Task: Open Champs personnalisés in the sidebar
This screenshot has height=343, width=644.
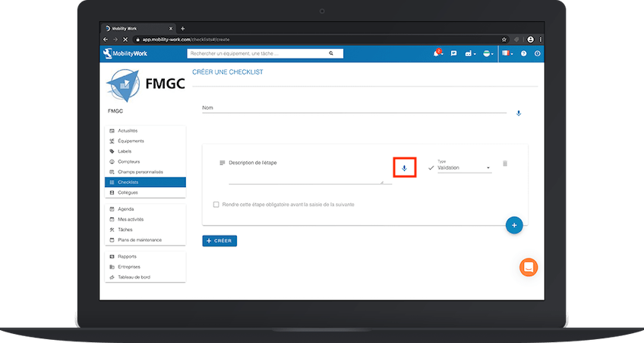Action: pyautogui.click(x=145, y=172)
